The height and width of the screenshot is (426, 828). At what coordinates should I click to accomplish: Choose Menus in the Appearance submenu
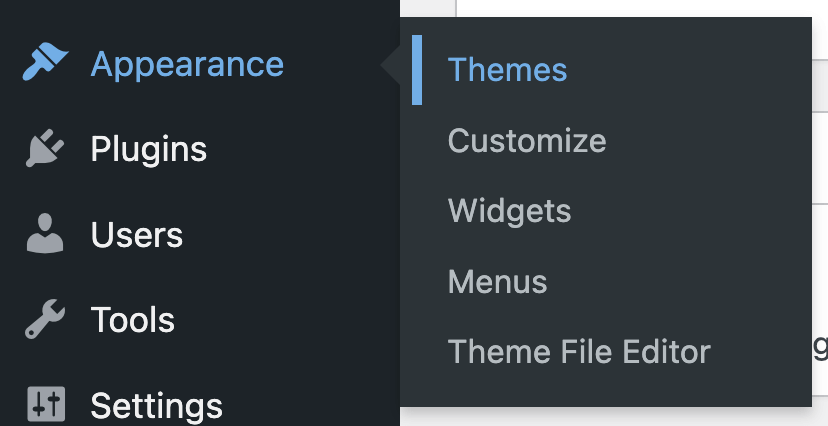pos(497,282)
